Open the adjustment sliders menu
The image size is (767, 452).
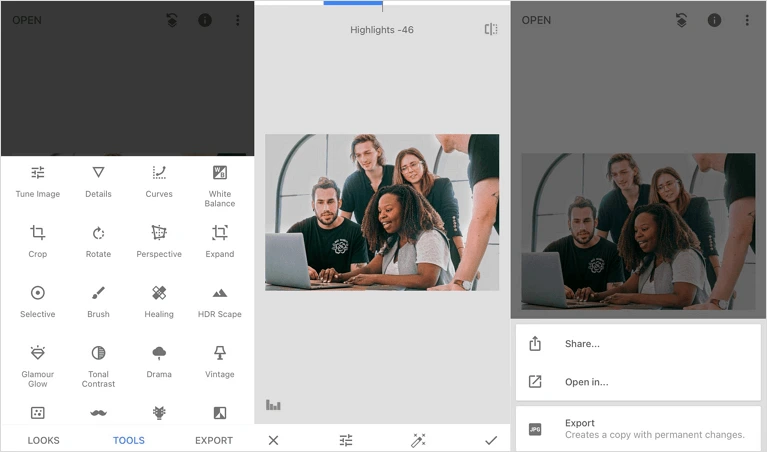(x=346, y=440)
